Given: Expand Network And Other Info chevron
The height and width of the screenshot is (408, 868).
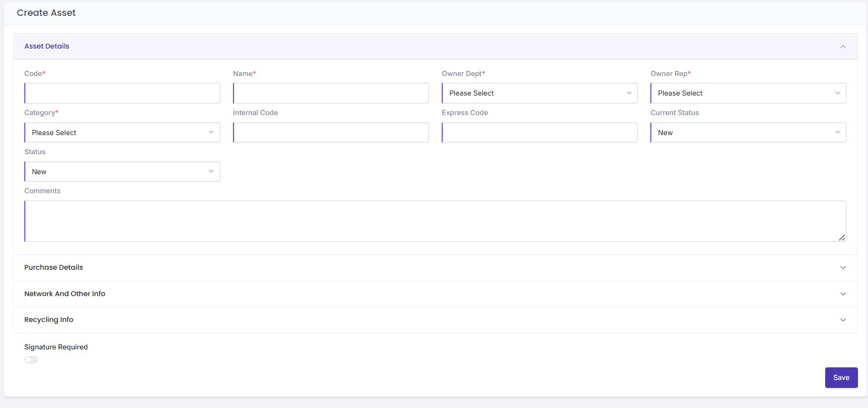Looking at the screenshot, I should (843, 294).
